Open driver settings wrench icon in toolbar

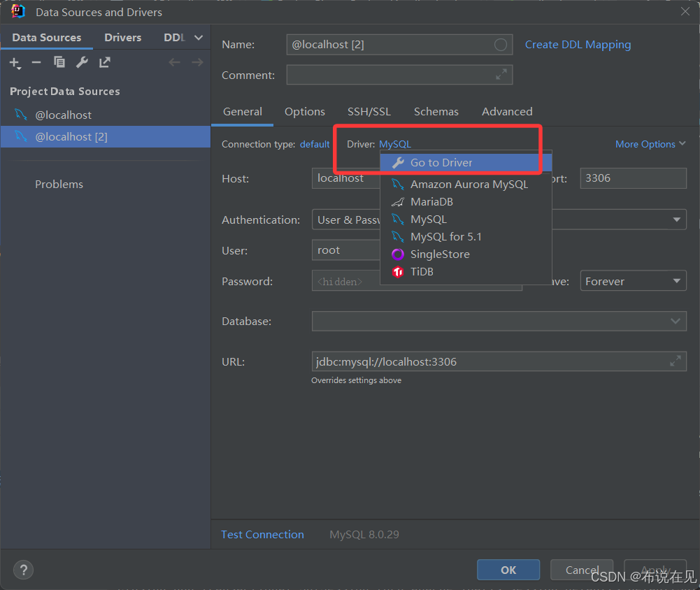coord(82,62)
